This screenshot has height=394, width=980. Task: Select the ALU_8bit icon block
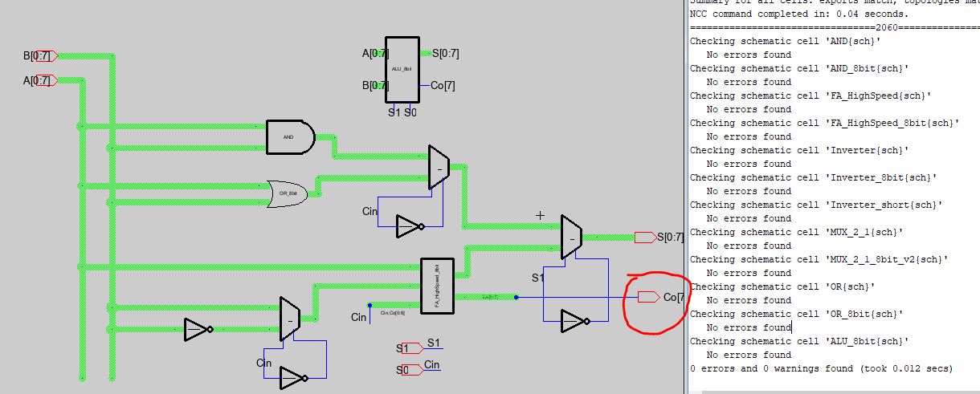[x=401, y=70]
